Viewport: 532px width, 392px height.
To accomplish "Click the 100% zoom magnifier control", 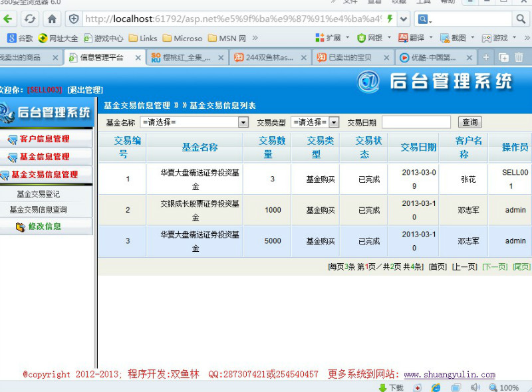I will pyautogui.click(x=504, y=387).
